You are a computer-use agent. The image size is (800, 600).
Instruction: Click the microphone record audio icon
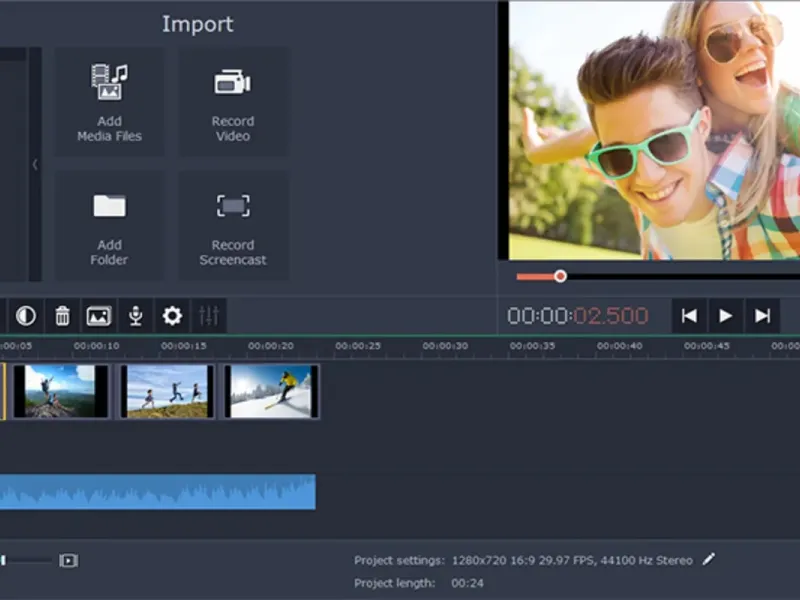pyautogui.click(x=135, y=316)
